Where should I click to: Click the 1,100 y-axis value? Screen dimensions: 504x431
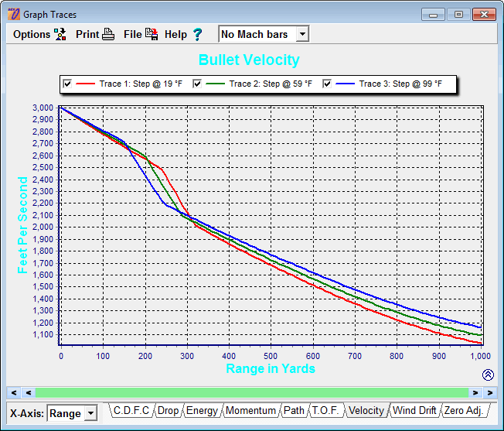tap(43, 335)
